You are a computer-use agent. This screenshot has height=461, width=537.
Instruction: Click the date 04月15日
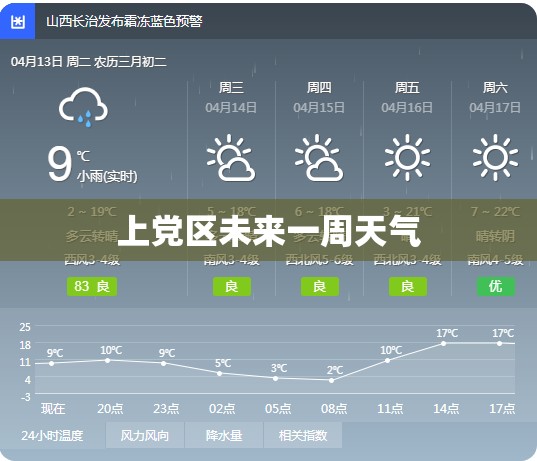[319, 108]
